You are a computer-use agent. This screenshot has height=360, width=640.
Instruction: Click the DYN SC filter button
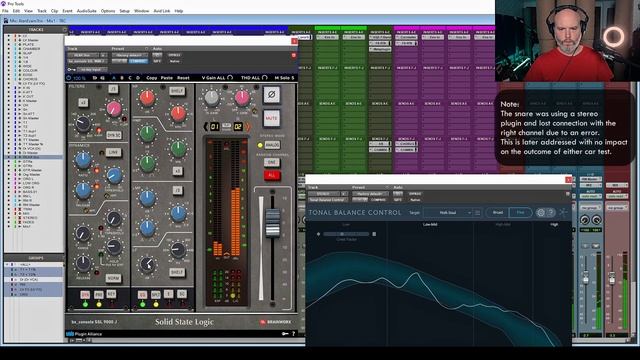click(114, 135)
